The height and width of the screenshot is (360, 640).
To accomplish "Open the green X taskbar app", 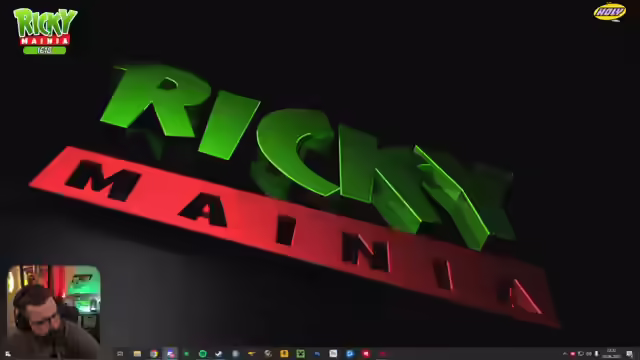I will coord(300,354).
